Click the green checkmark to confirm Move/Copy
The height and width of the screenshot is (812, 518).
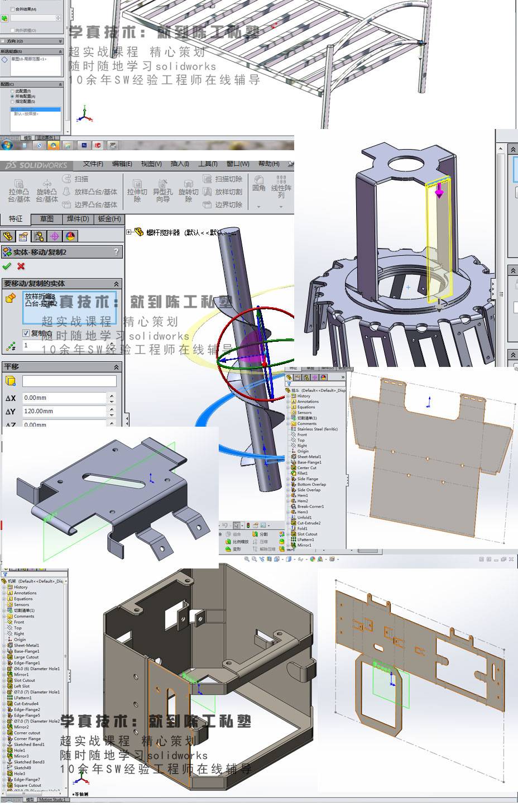click(x=7, y=266)
